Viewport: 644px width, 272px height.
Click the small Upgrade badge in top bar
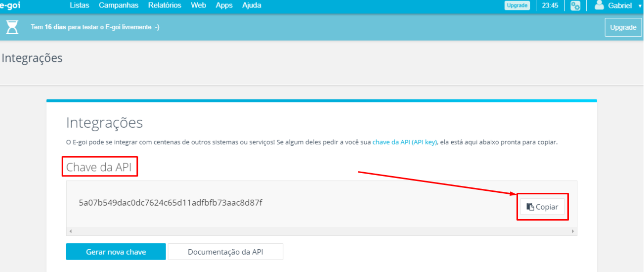click(x=517, y=6)
